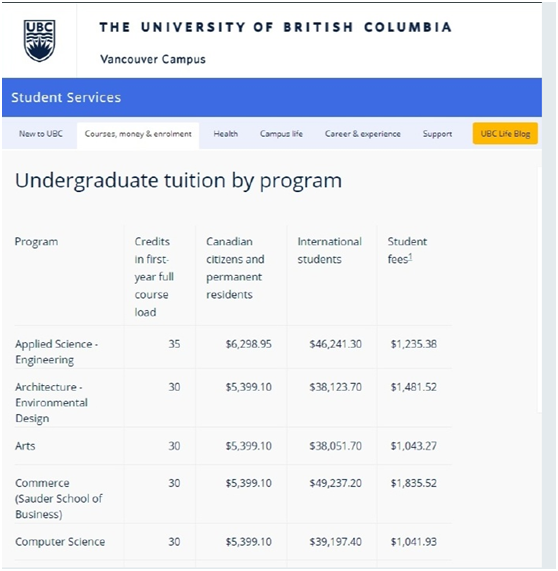The height and width of the screenshot is (571, 558).
Task: Open the New to UBC tab
Action: point(41,134)
